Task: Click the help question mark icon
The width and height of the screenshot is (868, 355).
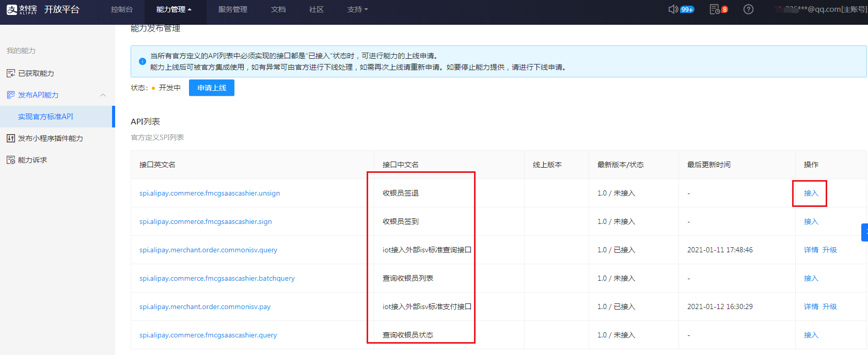Action: point(748,9)
